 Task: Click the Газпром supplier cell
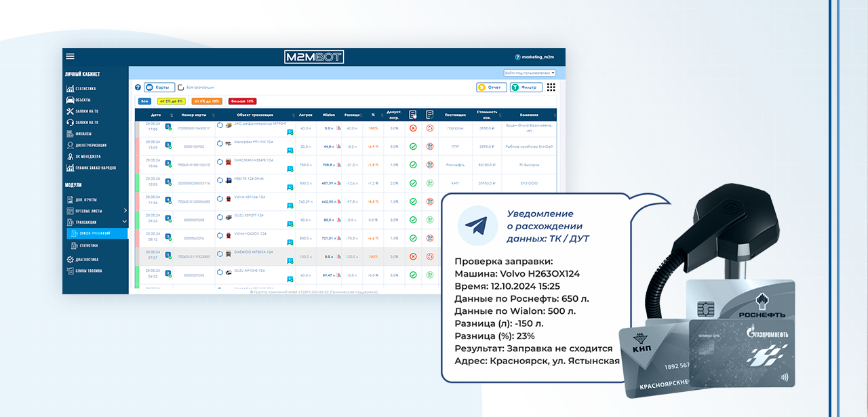[x=455, y=127]
